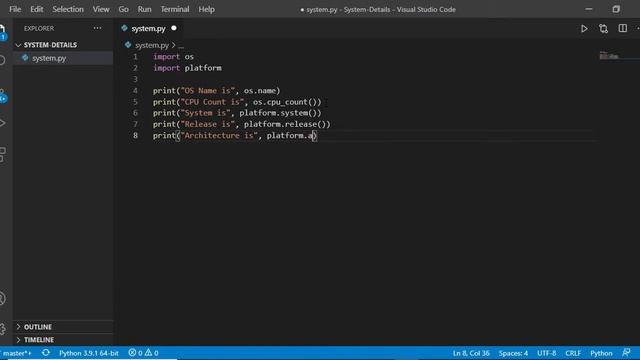Open Accounts menu in activity bar
The height and width of the screenshot is (360, 640).
2,298
